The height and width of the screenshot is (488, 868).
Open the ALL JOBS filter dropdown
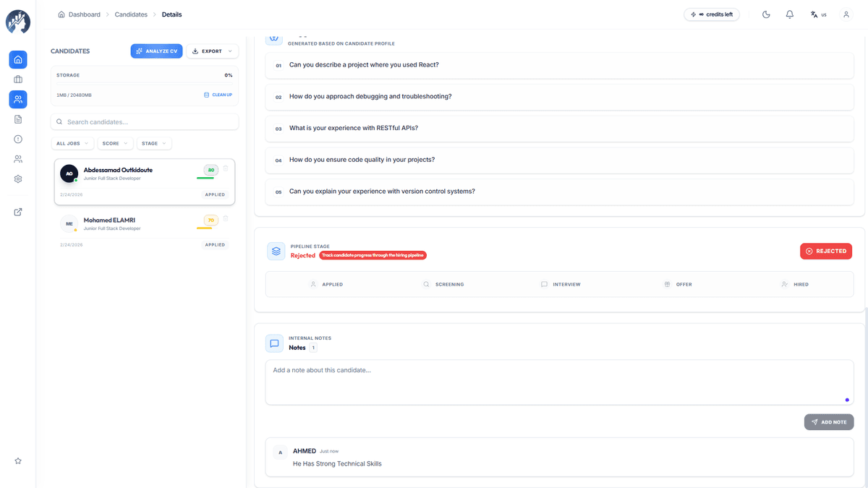[72, 143]
